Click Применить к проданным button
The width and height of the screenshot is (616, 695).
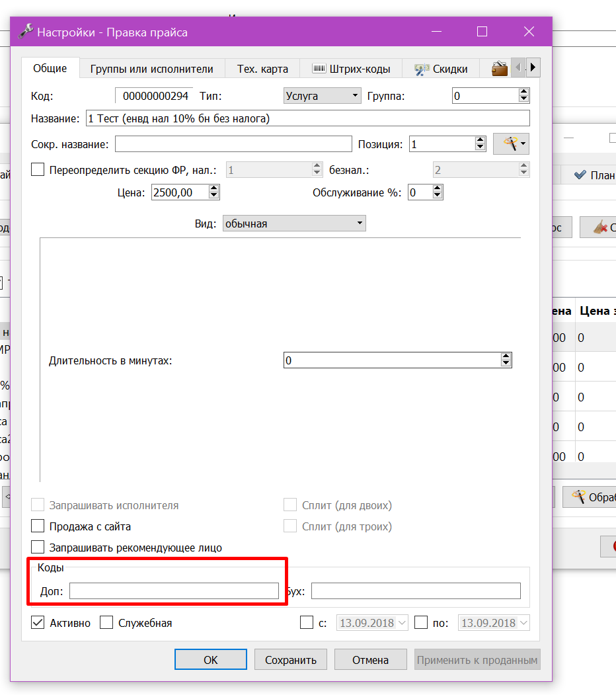(477, 659)
